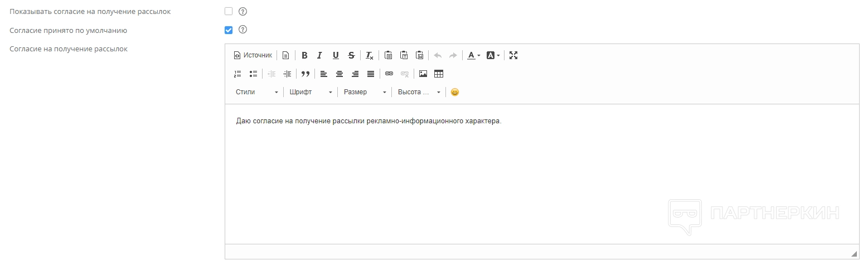Enable the Показывать согласие на получение рассылок checkbox
The height and width of the screenshot is (265, 868).
pyautogui.click(x=229, y=11)
